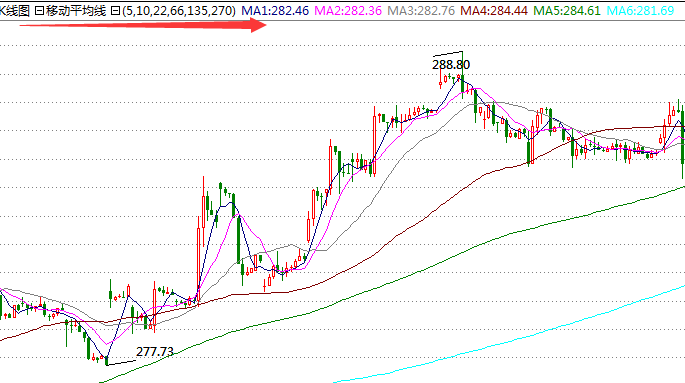Click the 277.73 low price label
Screen dimensions: 685x383
click(155, 352)
